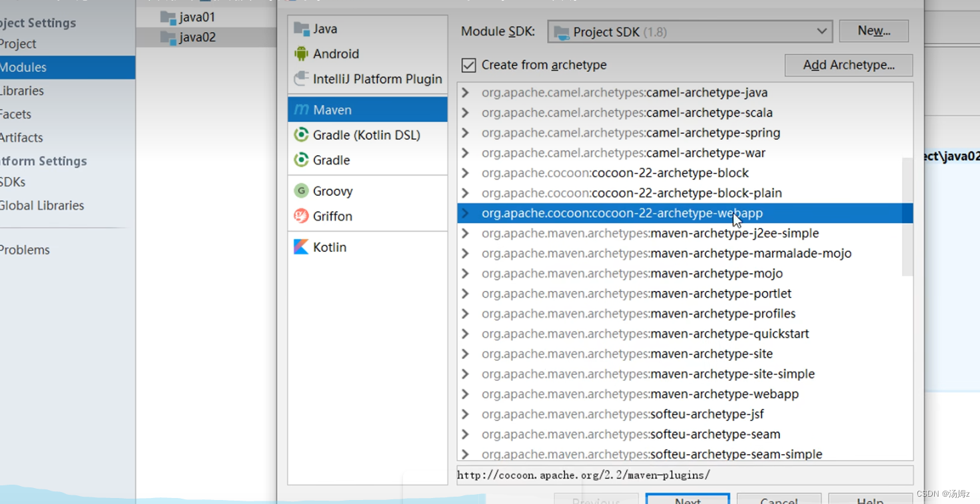980x504 pixels.
Task: Choose Android project type
Action: [368, 54]
